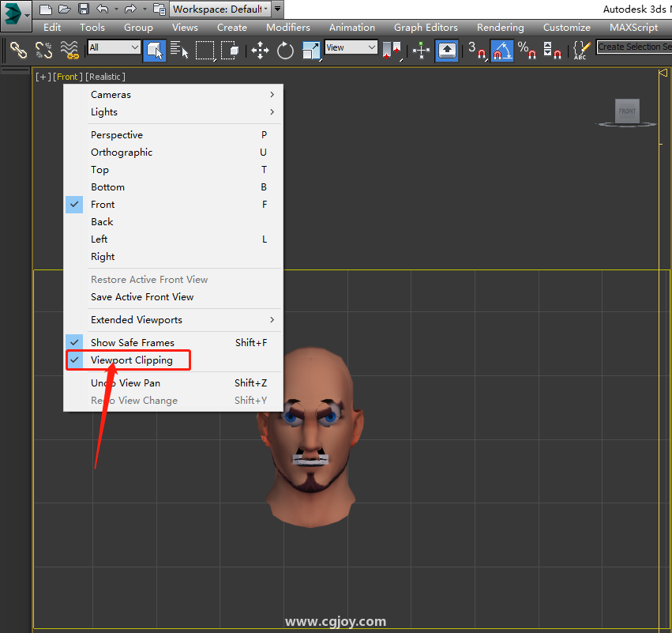Open the reference coordinate system View dropdown
This screenshot has height=633, width=672.
pos(351,47)
